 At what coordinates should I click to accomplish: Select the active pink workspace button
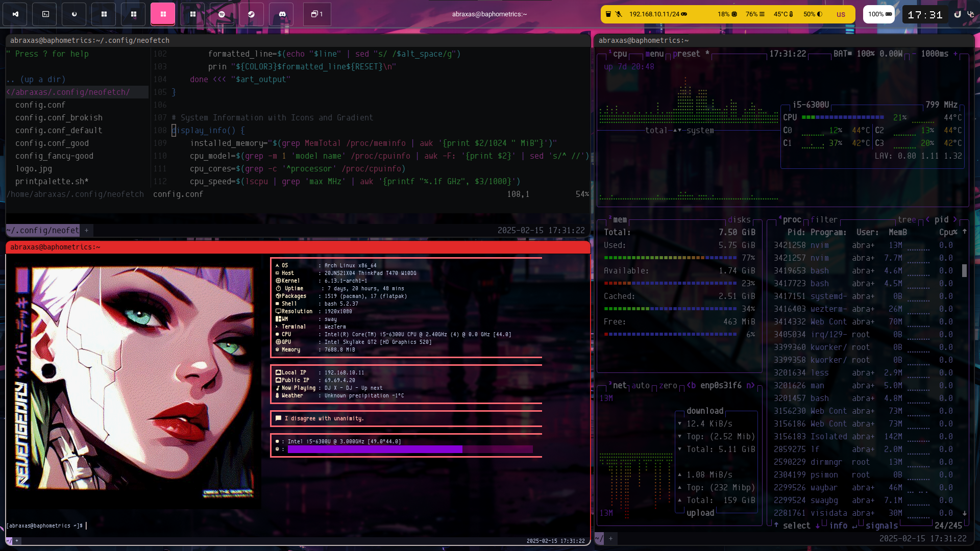pos(163,14)
